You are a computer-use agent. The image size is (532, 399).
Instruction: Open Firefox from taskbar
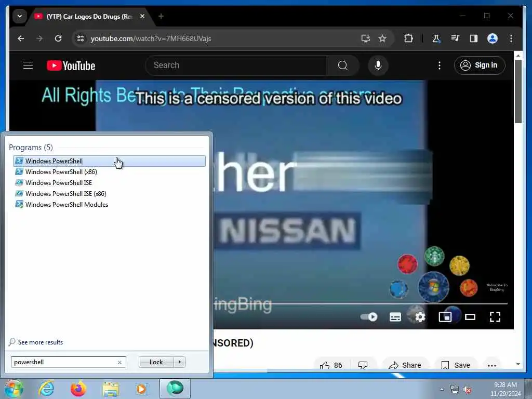coord(78,389)
